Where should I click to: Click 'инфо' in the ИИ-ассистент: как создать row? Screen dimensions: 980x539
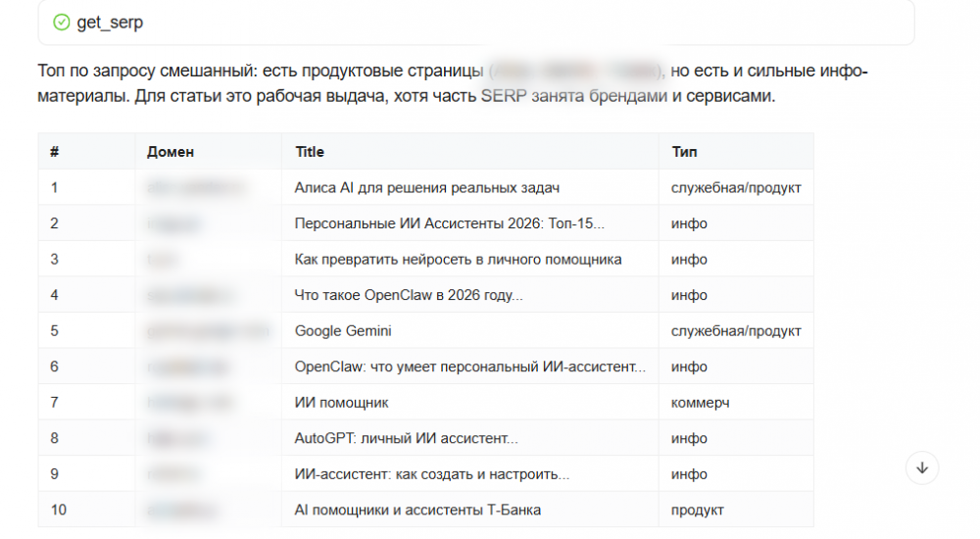point(689,474)
